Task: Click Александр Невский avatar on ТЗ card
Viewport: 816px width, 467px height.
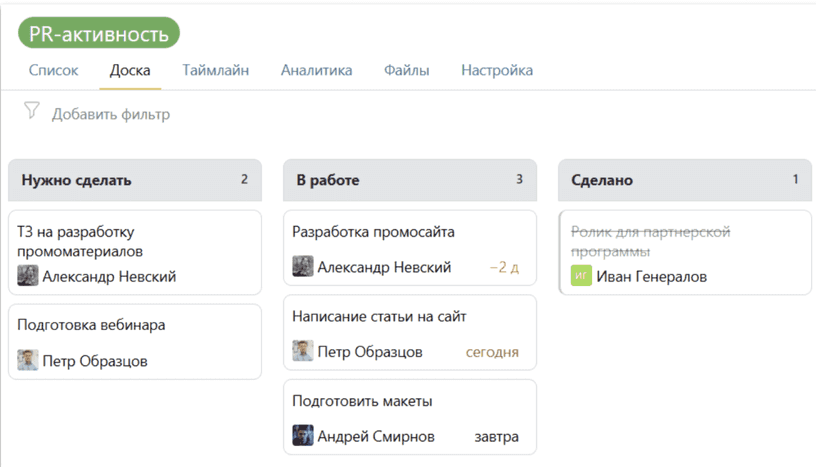Action: click(x=28, y=276)
